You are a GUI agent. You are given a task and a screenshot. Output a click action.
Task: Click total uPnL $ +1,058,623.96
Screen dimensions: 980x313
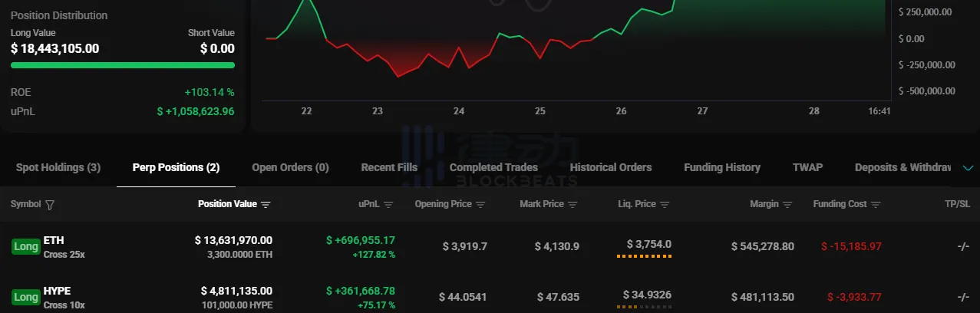tap(196, 111)
